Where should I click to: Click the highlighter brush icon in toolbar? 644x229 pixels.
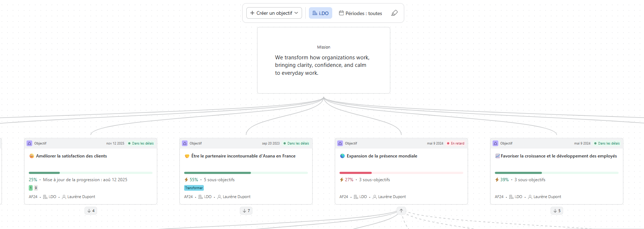tap(394, 13)
